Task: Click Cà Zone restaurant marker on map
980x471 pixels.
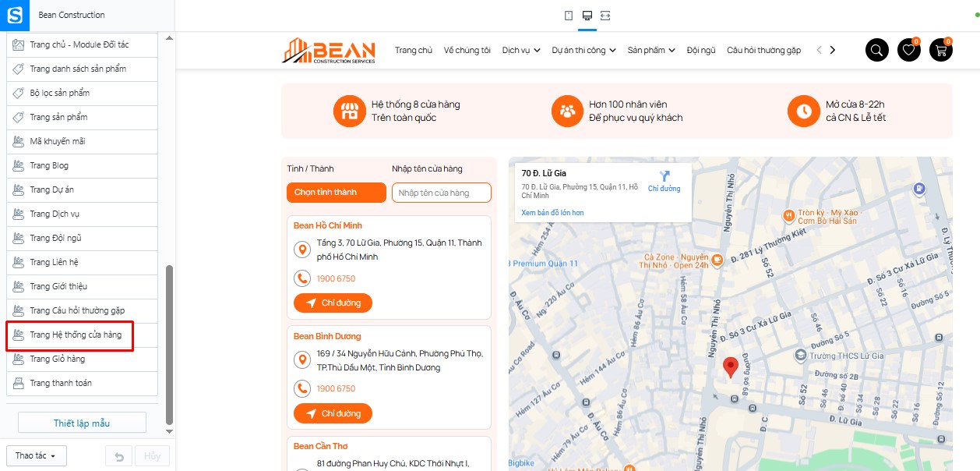Action: (x=717, y=260)
